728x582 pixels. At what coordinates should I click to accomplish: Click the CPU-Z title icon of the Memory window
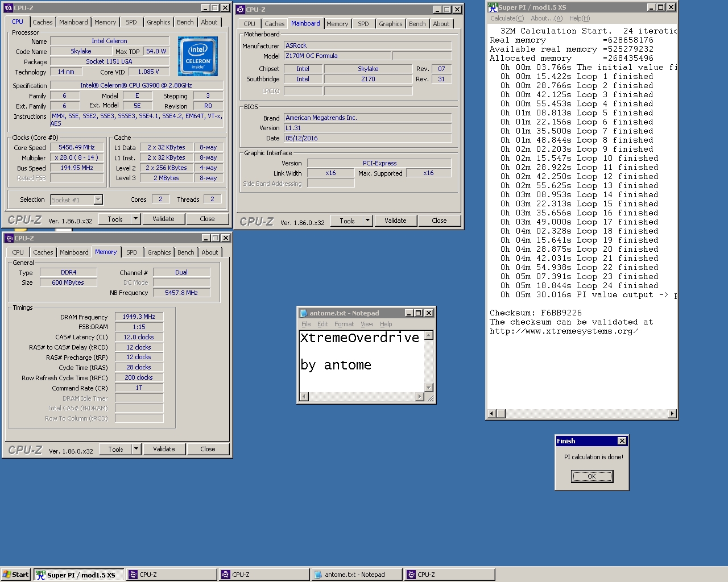[9, 238]
